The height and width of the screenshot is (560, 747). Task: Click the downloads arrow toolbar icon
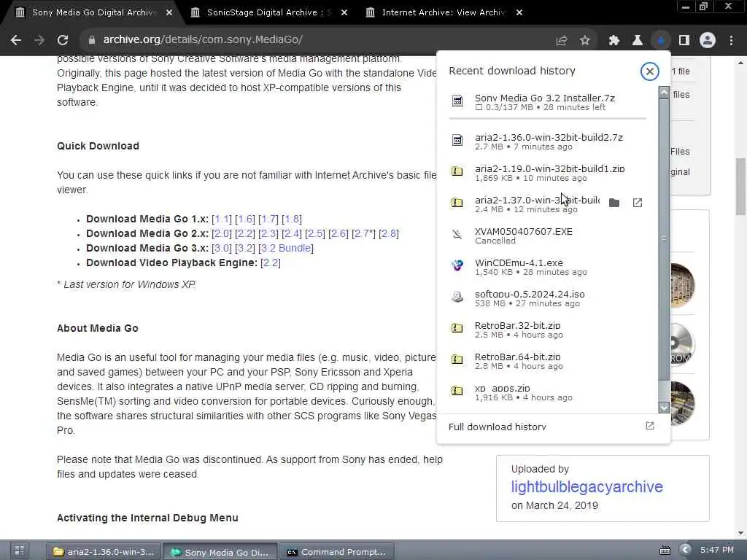click(x=661, y=41)
